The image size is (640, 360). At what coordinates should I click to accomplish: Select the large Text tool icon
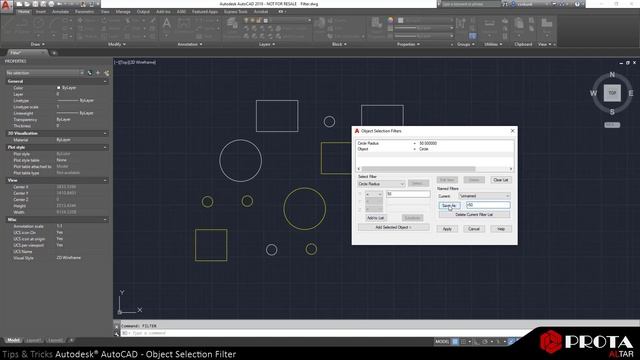click(167, 24)
